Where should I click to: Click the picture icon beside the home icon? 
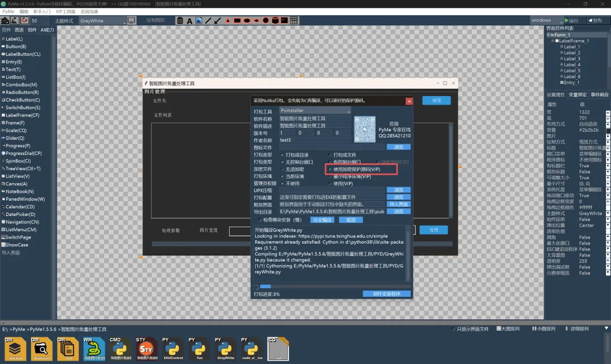pyautogui.click(x=15, y=20)
